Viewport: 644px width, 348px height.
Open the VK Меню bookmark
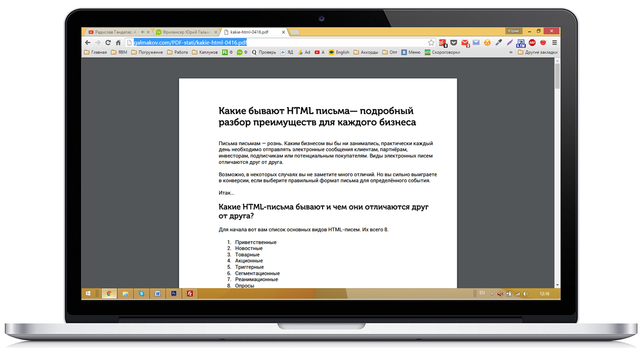pyautogui.click(x=411, y=52)
